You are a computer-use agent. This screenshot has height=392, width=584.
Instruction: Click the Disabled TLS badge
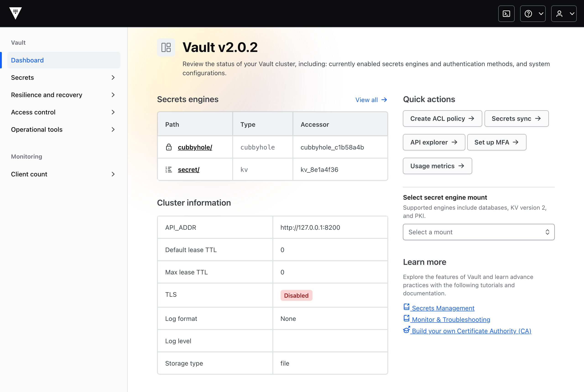296,296
